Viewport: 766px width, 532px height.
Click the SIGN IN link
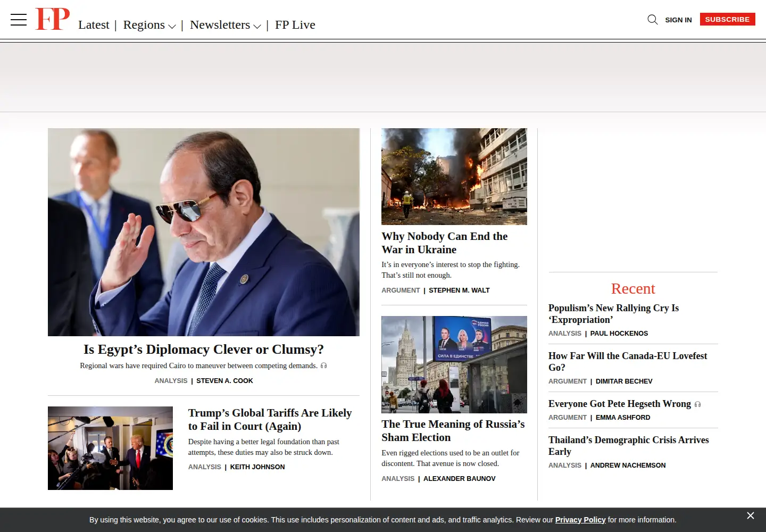click(678, 20)
